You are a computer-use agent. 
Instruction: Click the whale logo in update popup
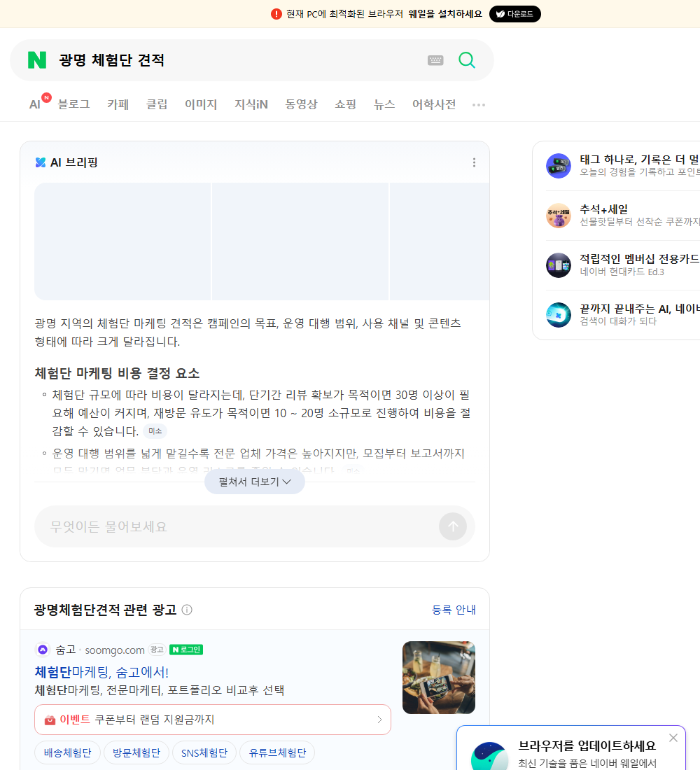pos(490,756)
